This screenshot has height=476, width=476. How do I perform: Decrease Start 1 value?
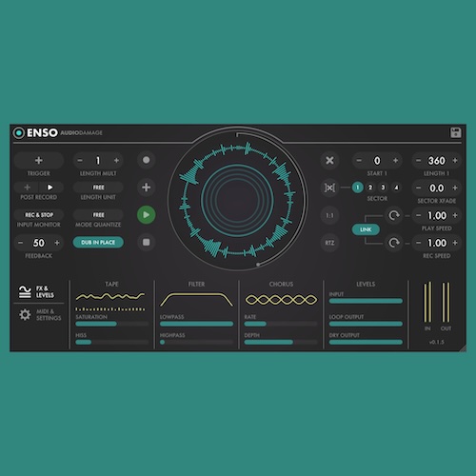[359, 161]
